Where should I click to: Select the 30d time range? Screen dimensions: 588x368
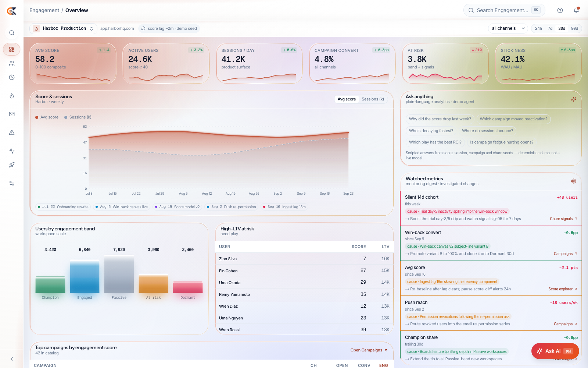coord(562,28)
